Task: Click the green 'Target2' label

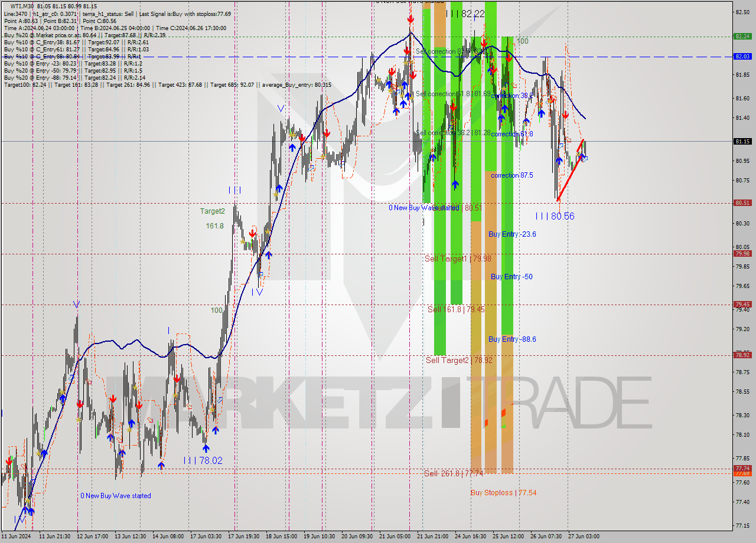Action: 212,211
